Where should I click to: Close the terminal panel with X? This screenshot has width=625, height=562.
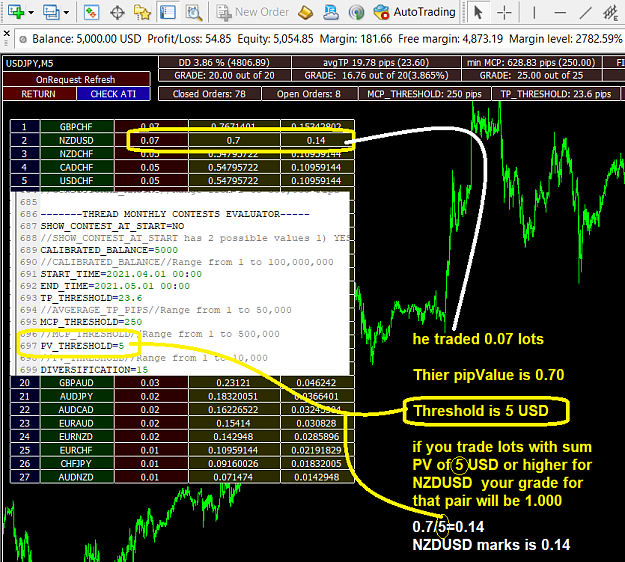pyautogui.click(x=6, y=33)
